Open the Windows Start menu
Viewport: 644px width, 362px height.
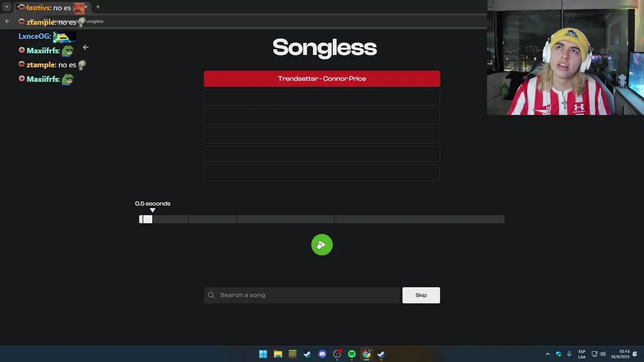point(263,354)
